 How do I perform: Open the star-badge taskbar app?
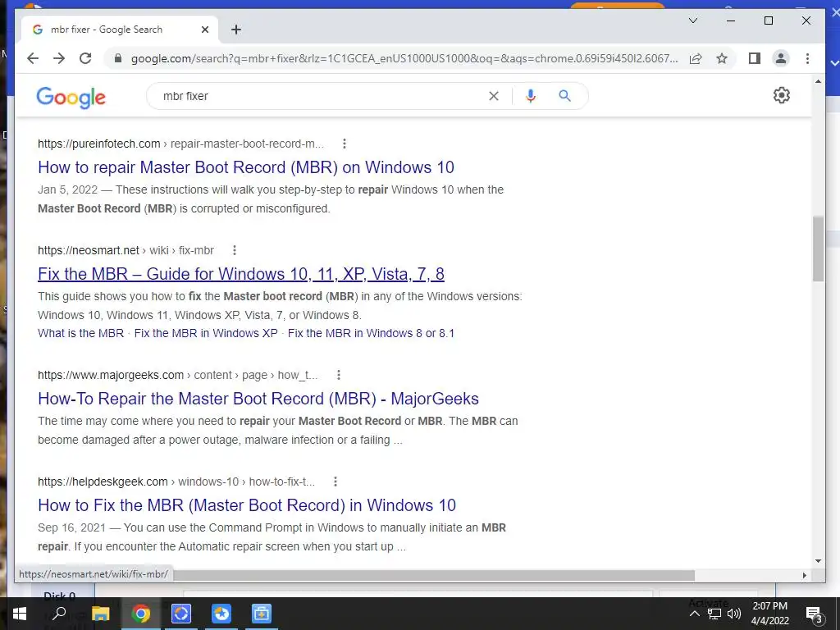221,614
